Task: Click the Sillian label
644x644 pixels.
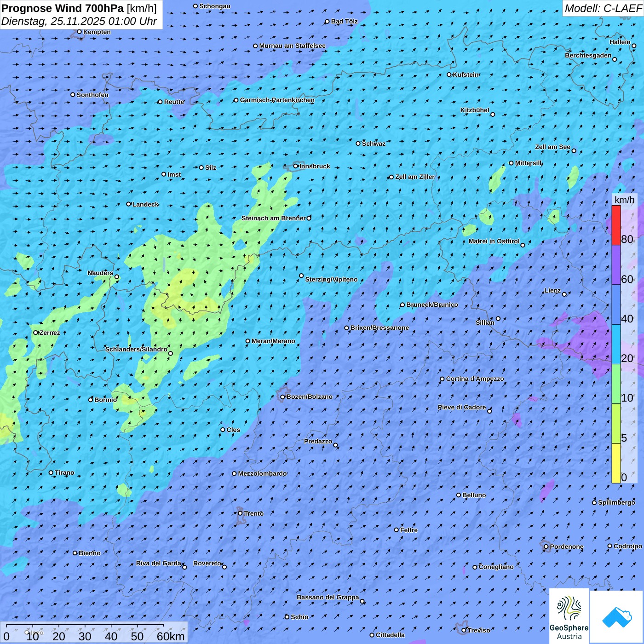Action: [x=485, y=322]
